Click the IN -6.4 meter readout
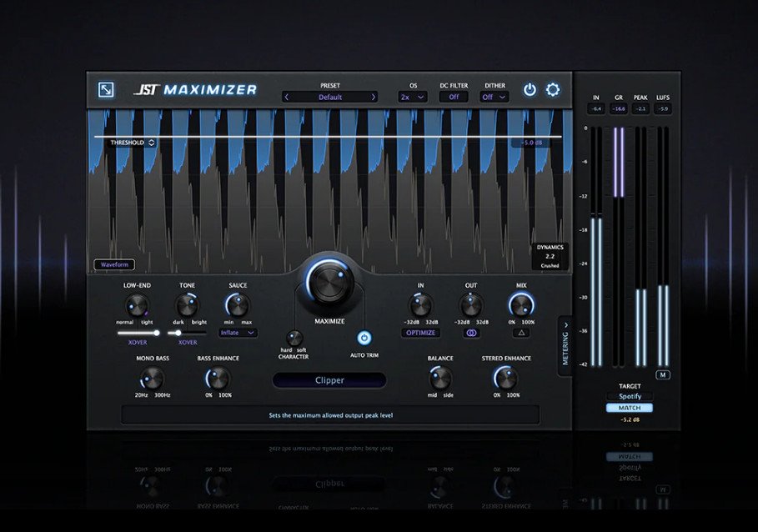This screenshot has width=758, height=532. click(596, 108)
